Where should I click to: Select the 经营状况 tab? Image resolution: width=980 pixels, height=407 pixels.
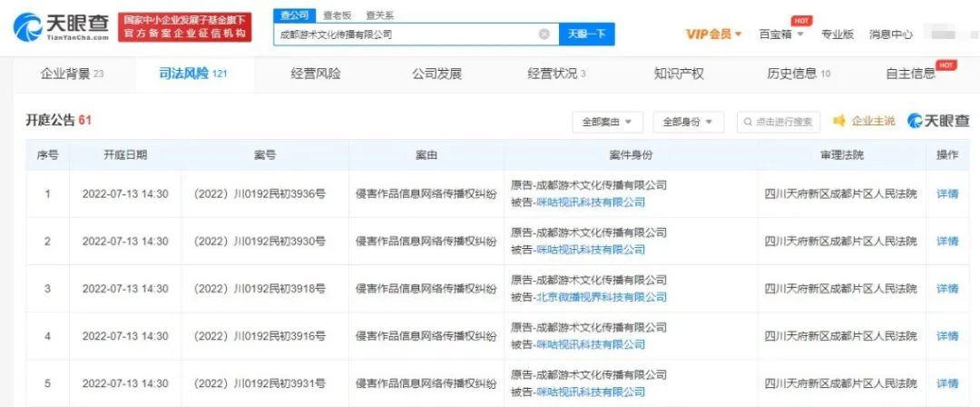click(557, 74)
